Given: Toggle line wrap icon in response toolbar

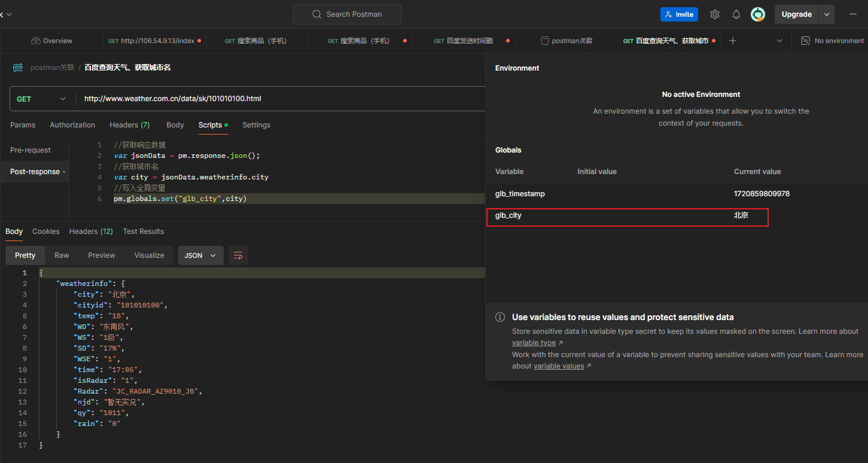Looking at the screenshot, I should pyautogui.click(x=238, y=255).
